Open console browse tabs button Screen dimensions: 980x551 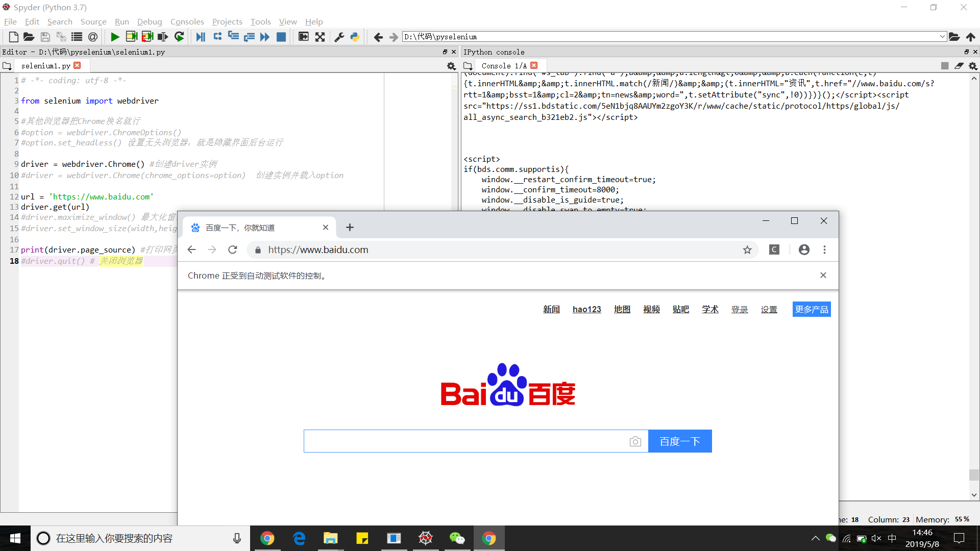coord(468,66)
